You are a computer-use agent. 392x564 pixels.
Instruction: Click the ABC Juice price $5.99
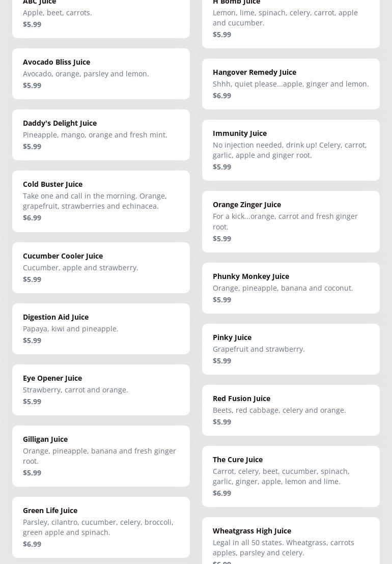pos(32,24)
